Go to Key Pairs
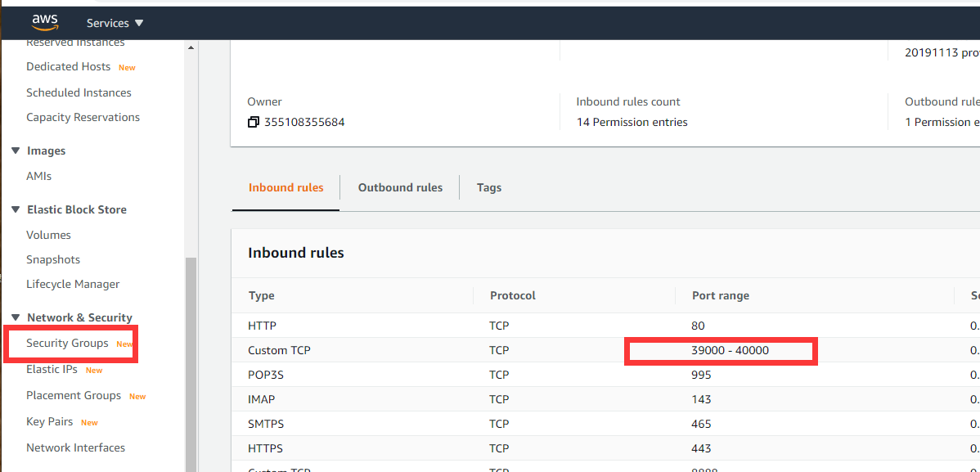The image size is (980, 472). [x=49, y=421]
